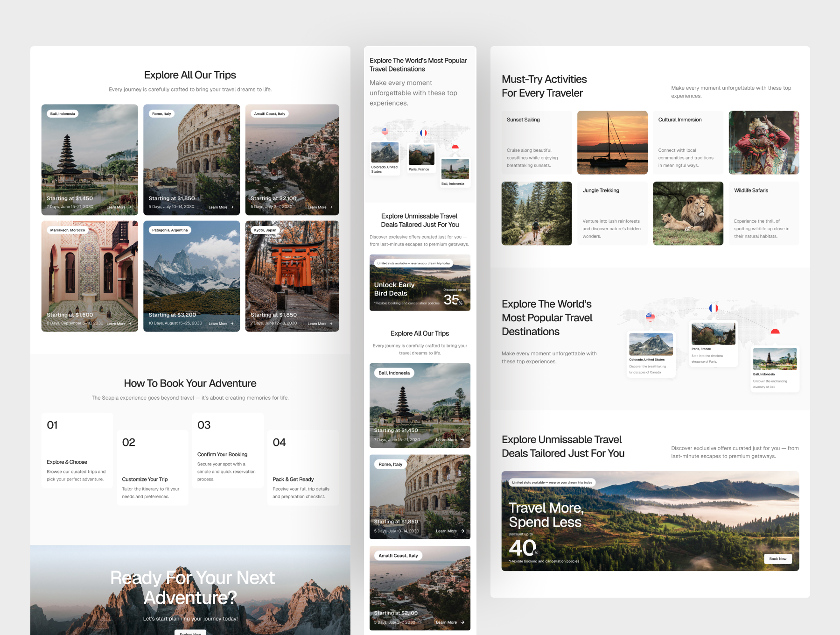Select the Balinese dancer photo for Cultural Immersion

tap(763, 142)
